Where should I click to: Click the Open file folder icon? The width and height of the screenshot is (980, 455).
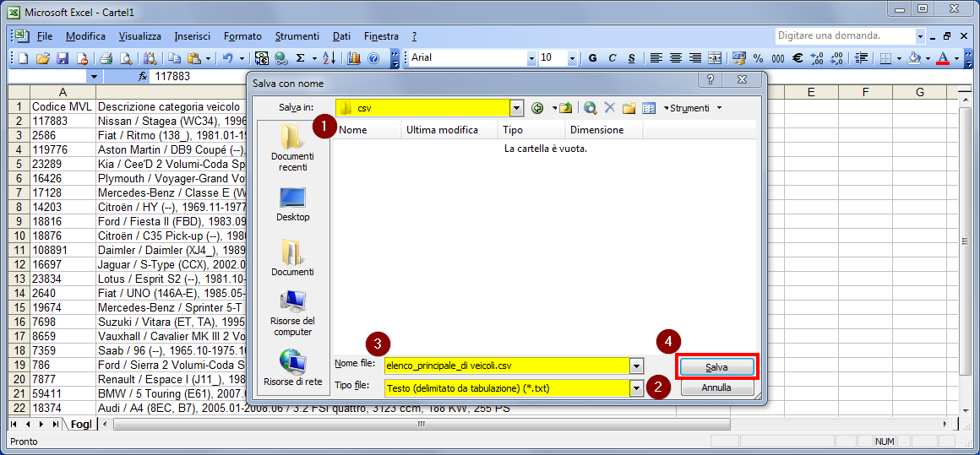[43, 58]
